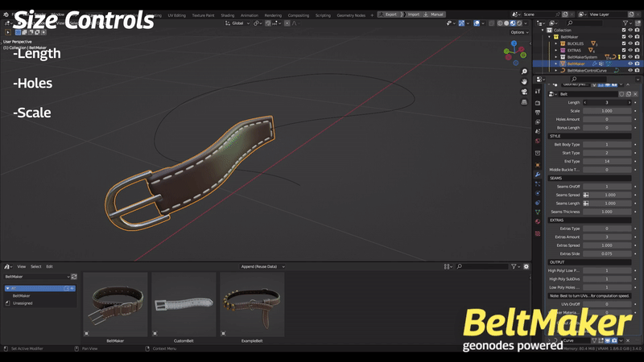Open the Physics properties tab icon
Viewport: 644px width, 362px height.
tap(538, 193)
